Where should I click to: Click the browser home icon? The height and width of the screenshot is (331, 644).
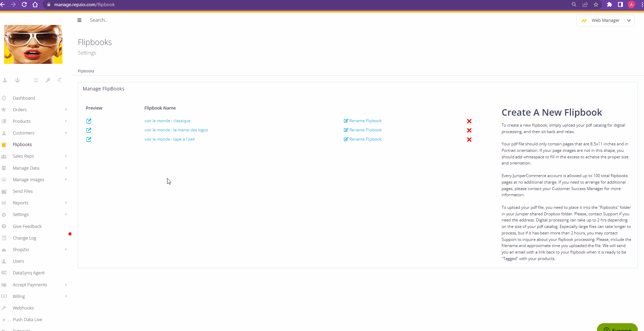pyautogui.click(x=35, y=4)
